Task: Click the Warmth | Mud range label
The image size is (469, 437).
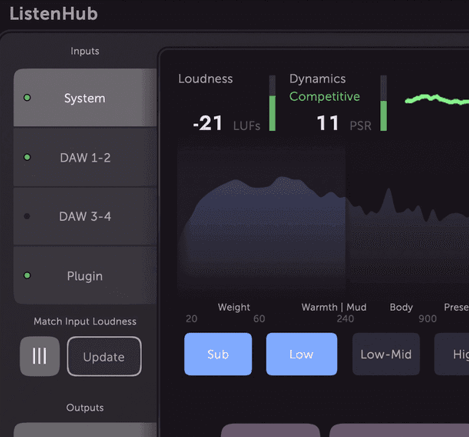Action: [334, 307]
